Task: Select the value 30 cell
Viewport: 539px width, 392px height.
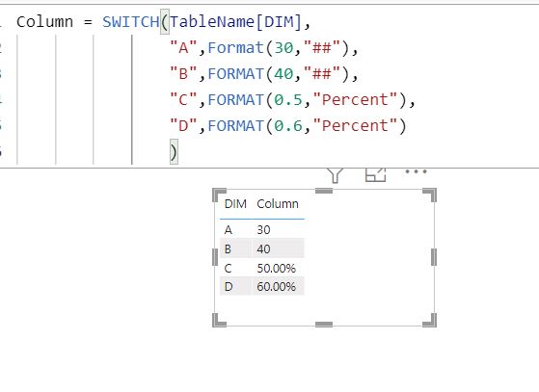Action: click(x=263, y=229)
